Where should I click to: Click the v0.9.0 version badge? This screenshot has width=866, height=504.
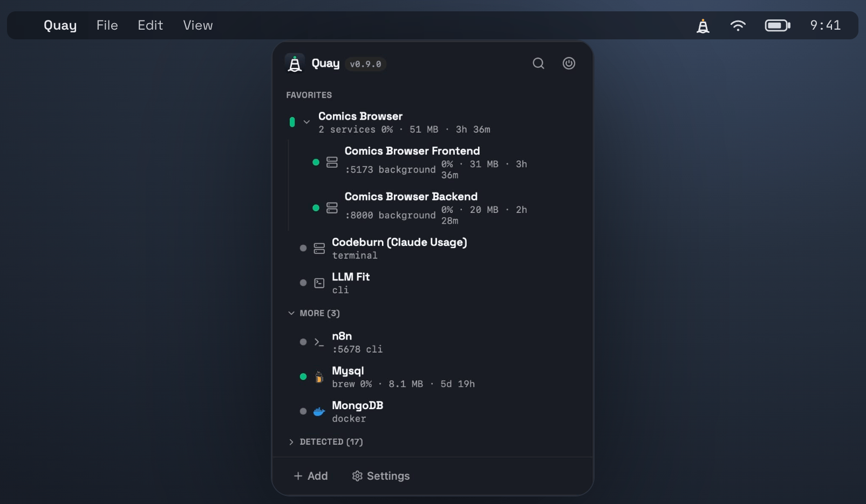(x=365, y=64)
